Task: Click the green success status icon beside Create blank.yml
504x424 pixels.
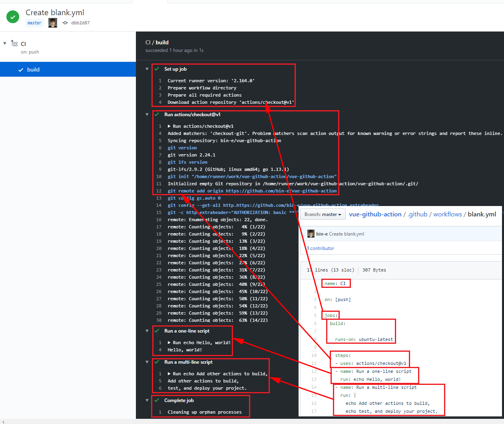Action: pyautogui.click(x=13, y=17)
